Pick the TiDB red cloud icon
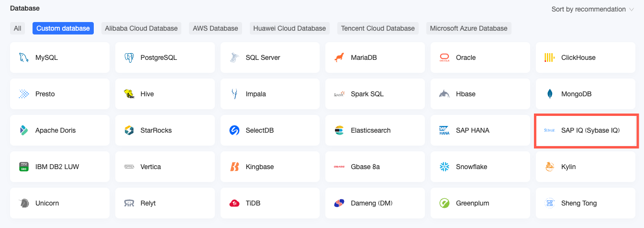 tap(234, 203)
